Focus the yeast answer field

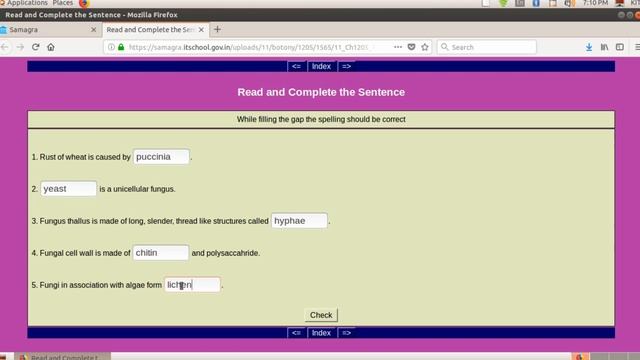pyautogui.click(x=69, y=189)
